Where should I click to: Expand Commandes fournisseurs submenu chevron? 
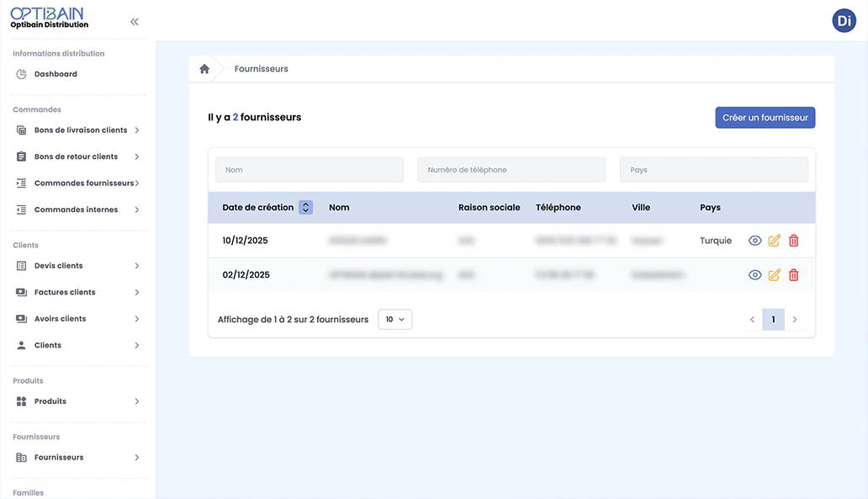tap(137, 183)
